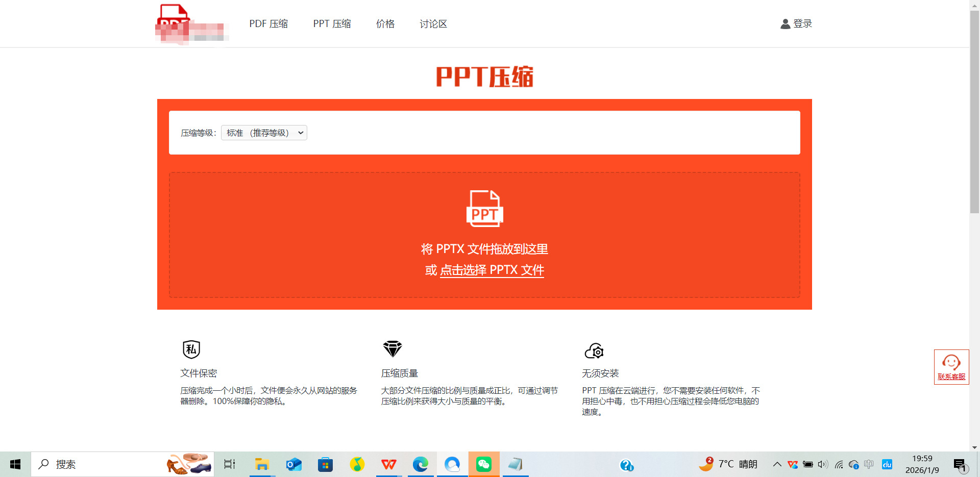980x477 pixels.
Task: Open WPS Office from the taskbar
Action: click(389, 464)
